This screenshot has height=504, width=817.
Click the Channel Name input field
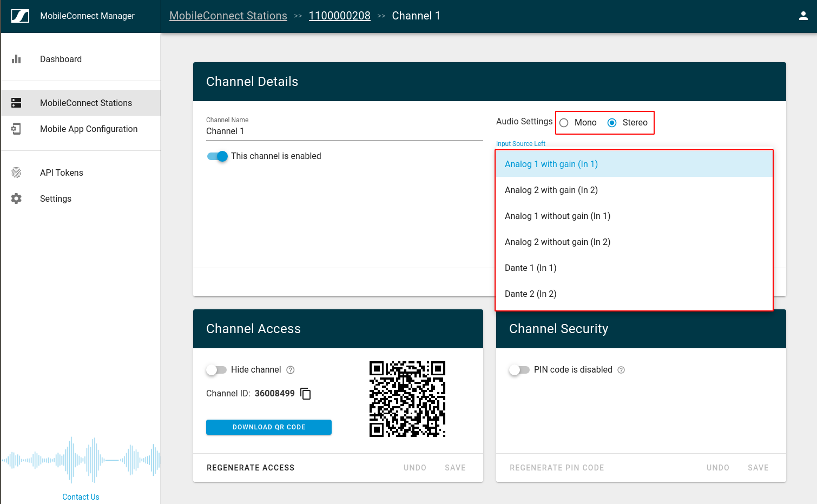(345, 131)
